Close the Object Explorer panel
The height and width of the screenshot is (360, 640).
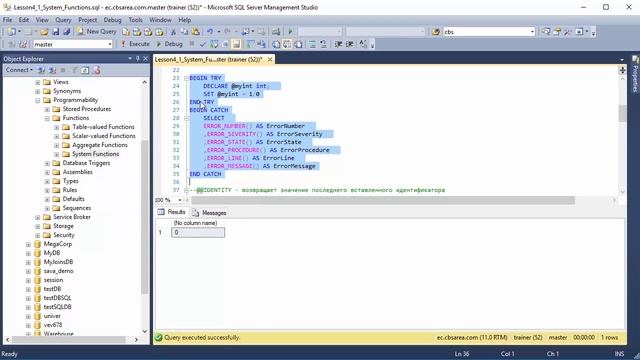(145, 59)
